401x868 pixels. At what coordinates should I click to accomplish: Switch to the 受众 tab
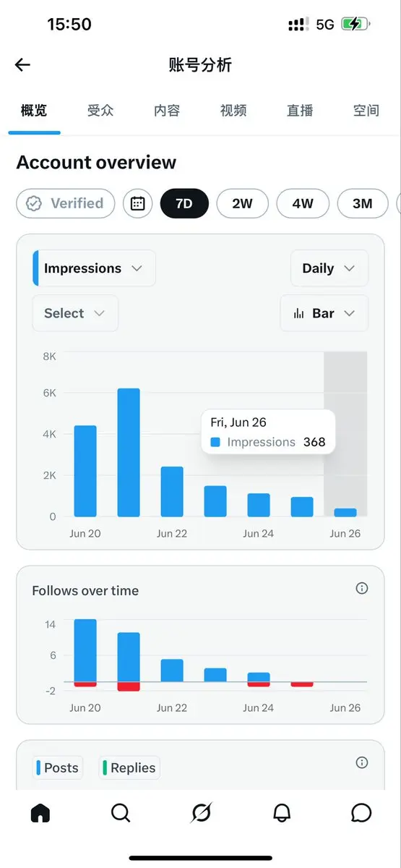click(x=100, y=111)
